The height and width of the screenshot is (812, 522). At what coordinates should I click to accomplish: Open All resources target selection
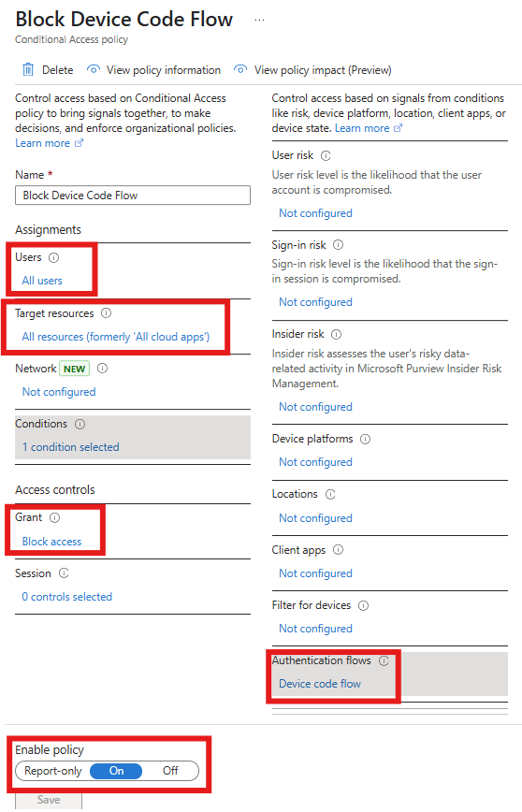[x=115, y=337]
